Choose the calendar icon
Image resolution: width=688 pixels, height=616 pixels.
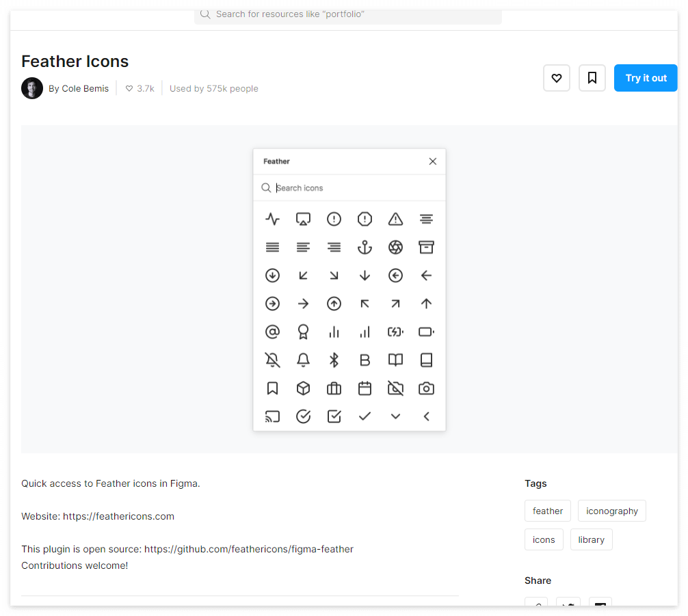tap(365, 388)
